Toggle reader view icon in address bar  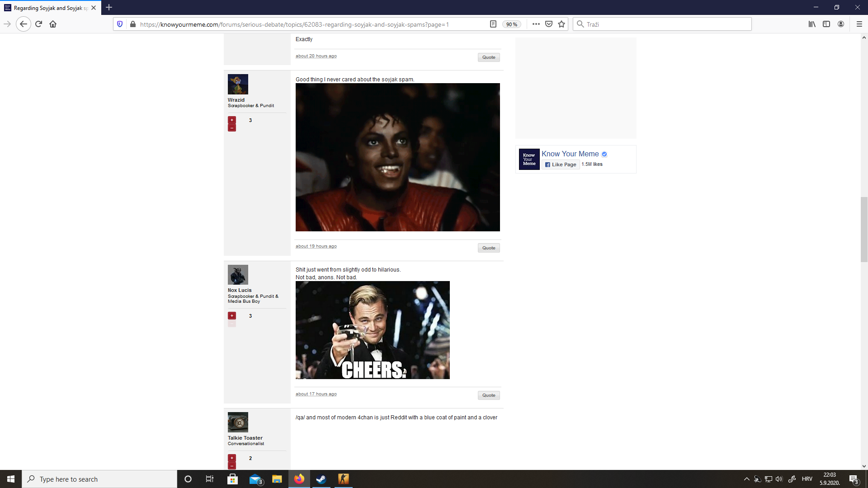(493, 24)
